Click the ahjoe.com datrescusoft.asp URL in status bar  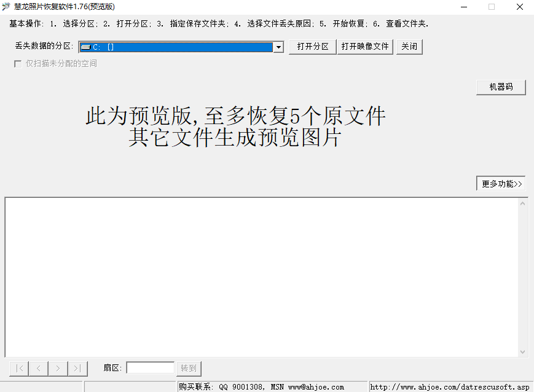point(450,387)
